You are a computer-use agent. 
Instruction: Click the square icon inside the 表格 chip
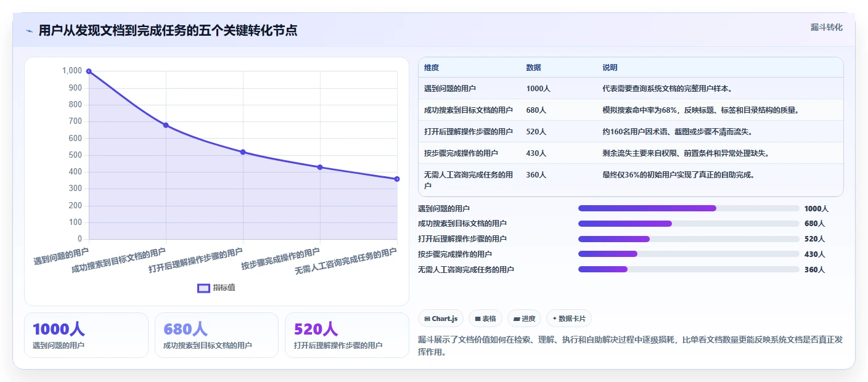point(478,319)
